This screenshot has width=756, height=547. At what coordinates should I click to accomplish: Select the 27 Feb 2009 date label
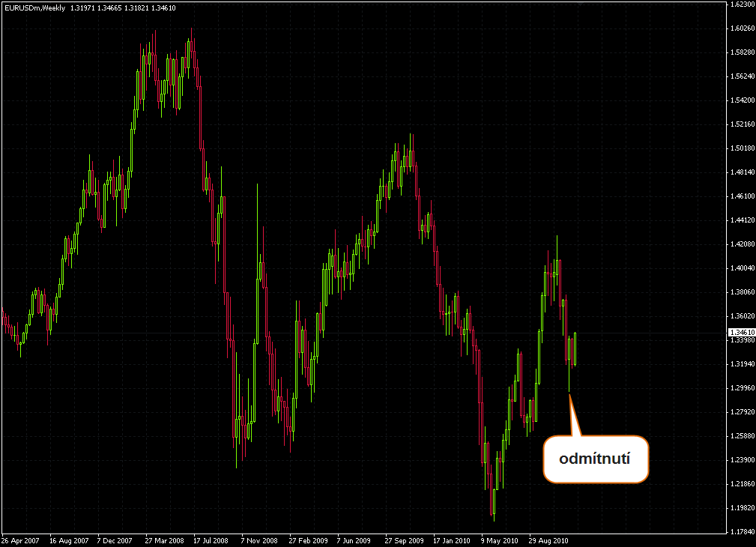click(308, 541)
